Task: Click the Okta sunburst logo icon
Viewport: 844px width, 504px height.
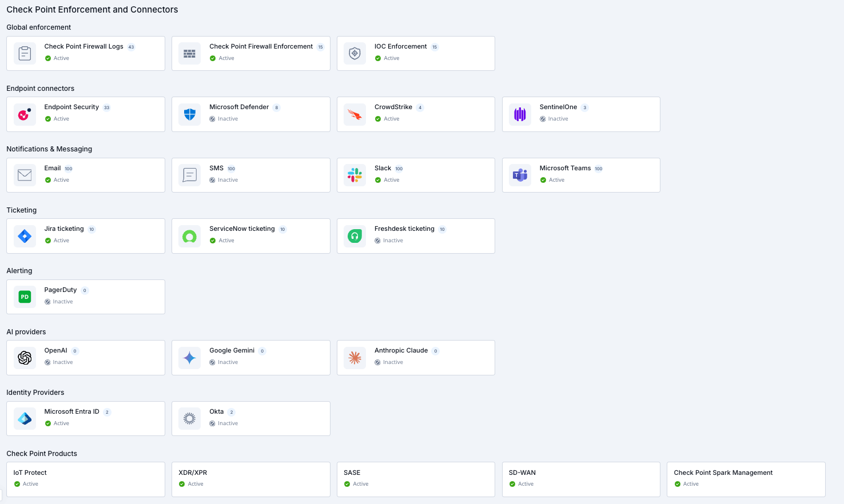Action: pyautogui.click(x=190, y=418)
